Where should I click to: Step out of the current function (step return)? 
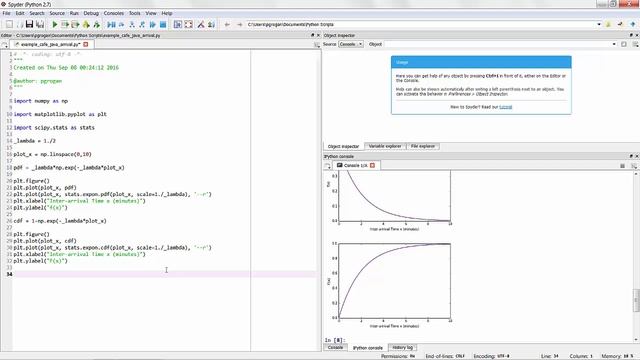(x=142, y=24)
